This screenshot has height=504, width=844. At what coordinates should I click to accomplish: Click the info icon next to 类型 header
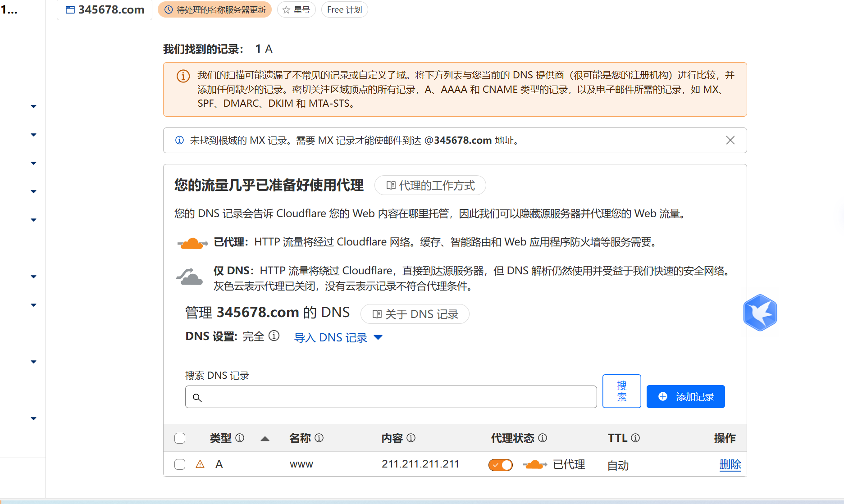click(240, 438)
